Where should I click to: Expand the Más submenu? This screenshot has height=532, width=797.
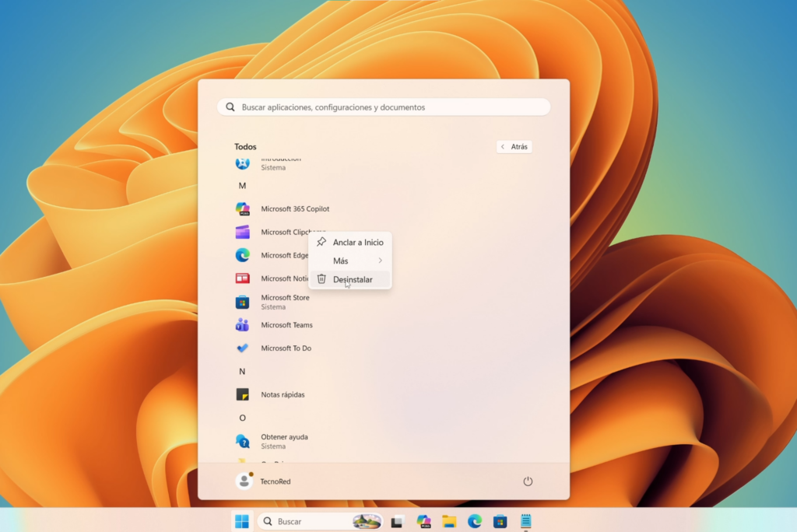click(342, 261)
